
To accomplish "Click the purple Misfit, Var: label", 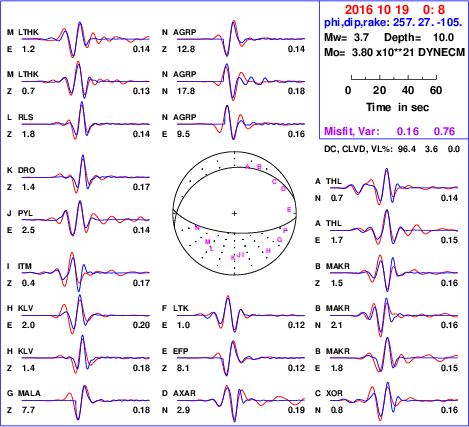I will (x=352, y=131).
